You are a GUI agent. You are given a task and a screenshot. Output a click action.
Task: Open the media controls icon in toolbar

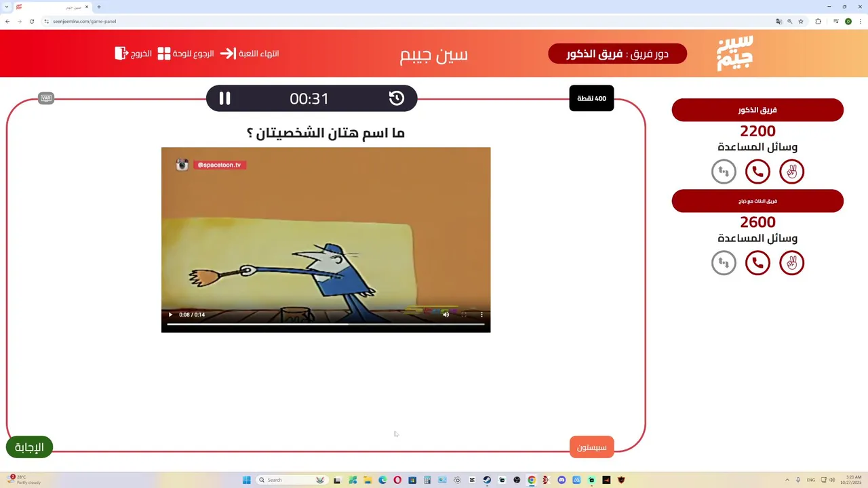(x=836, y=21)
